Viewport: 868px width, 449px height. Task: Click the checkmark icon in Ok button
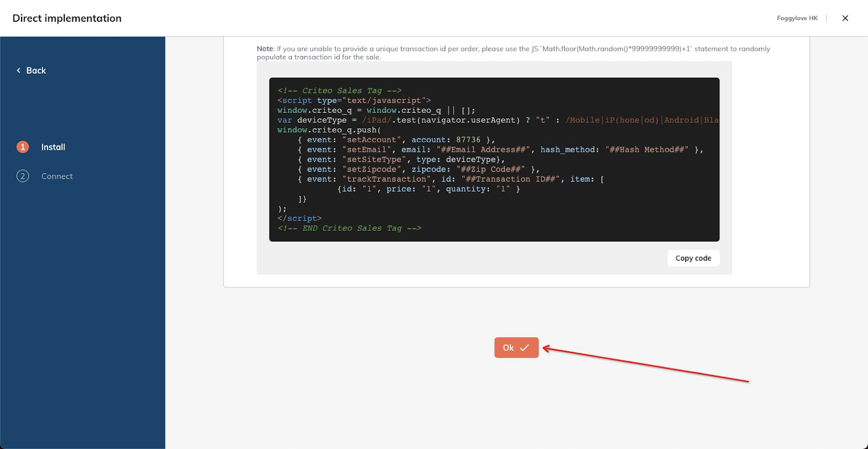coord(524,348)
